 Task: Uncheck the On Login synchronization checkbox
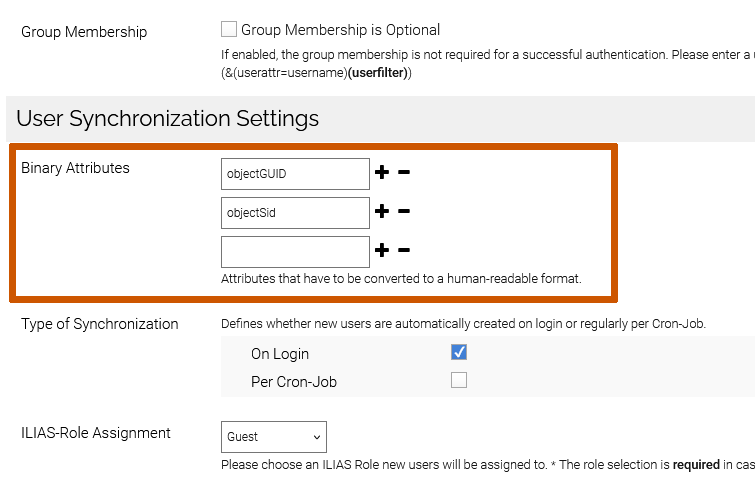[x=459, y=352]
